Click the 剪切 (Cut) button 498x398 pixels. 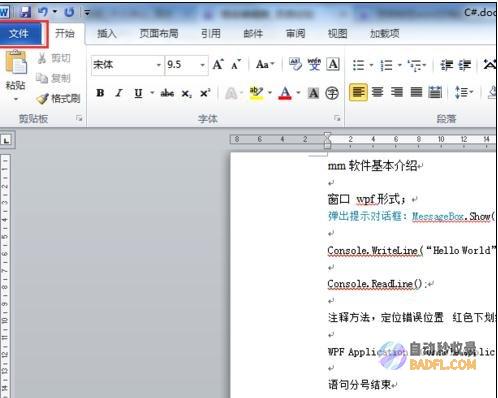pyautogui.click(x=55, y=58)
